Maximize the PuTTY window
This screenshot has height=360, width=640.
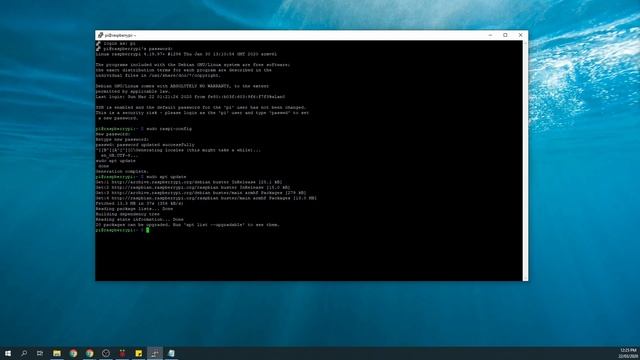[x=505, y=35]
